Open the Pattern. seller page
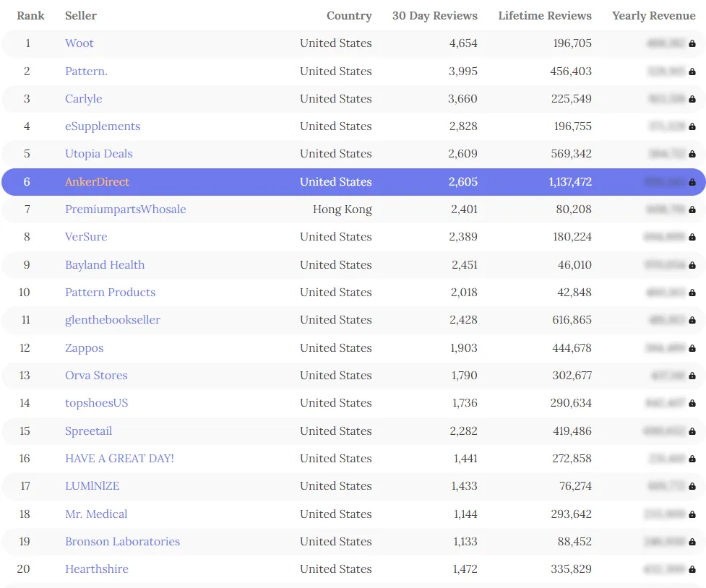This screenshot has height=588, width=706. coord(86,71)
